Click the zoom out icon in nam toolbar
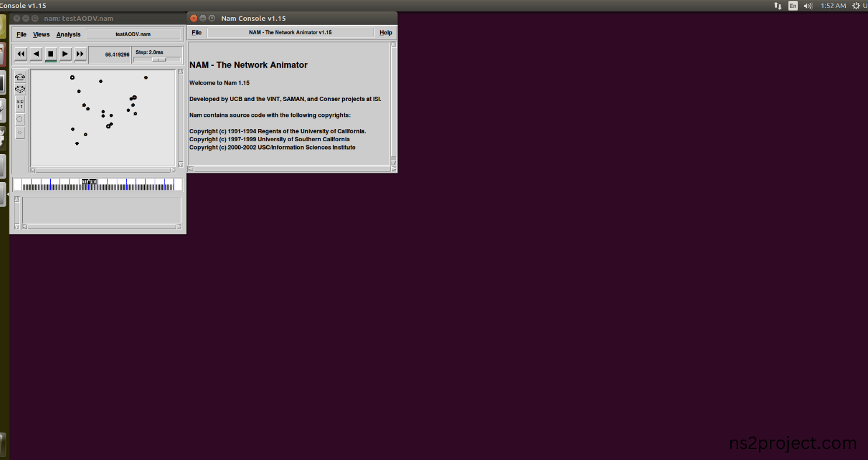The width and height of the screenshot is (868, 460). pos(20,89)
